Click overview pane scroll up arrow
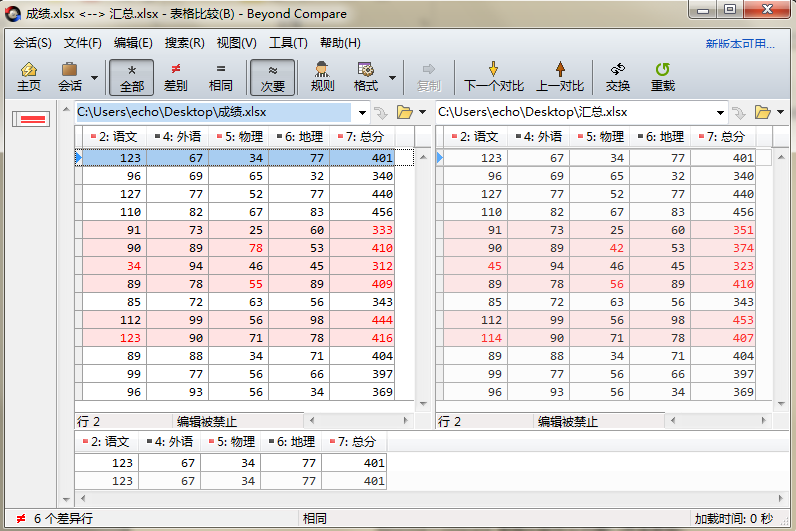Image resolution: width=796 pixels, height=531 pixels. point(66,109)
